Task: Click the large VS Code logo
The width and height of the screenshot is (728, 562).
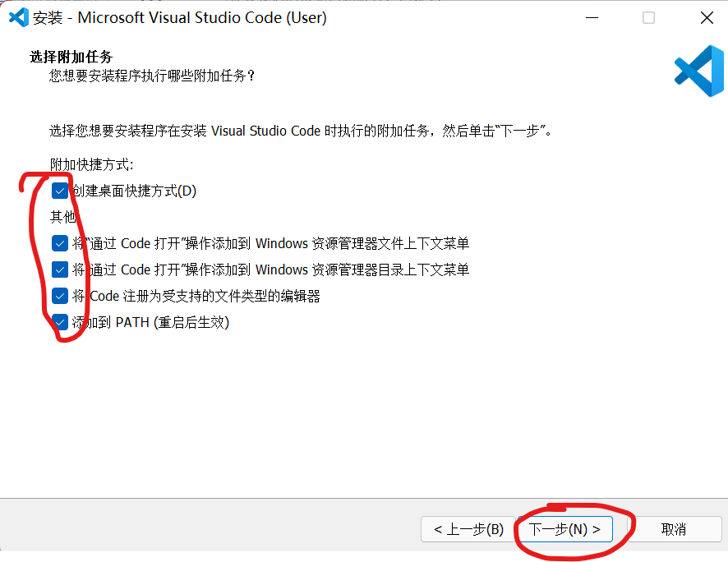Action: (699, 71)
